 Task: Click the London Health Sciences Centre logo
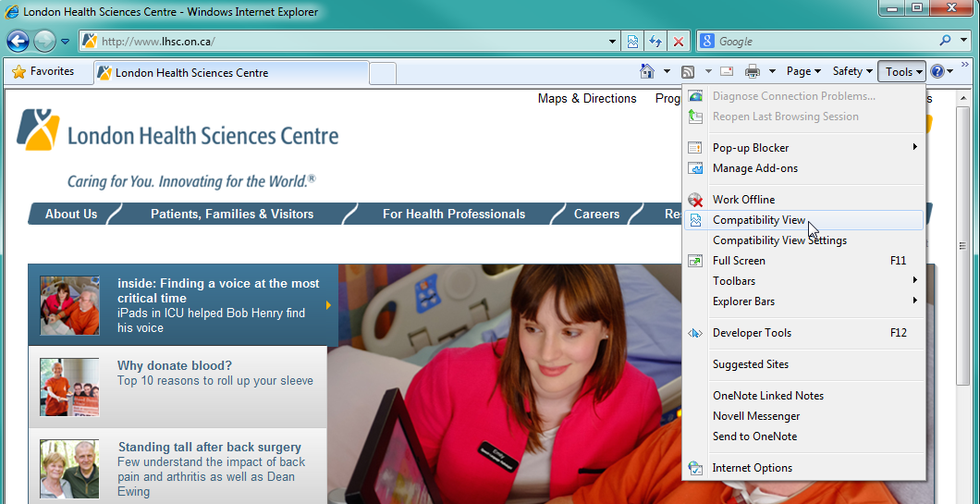coord(178,130)
